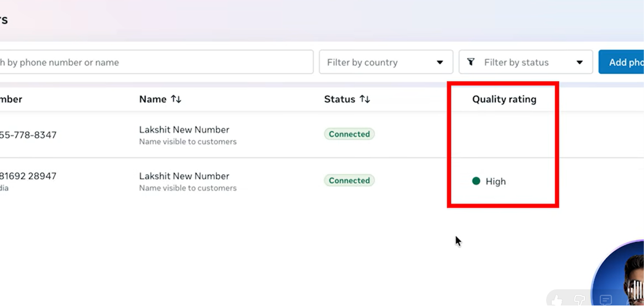Click 'Name visible to customers' under the 55-778-8347 row
This screenshot has width=644, height=306.
click(188, 142)
